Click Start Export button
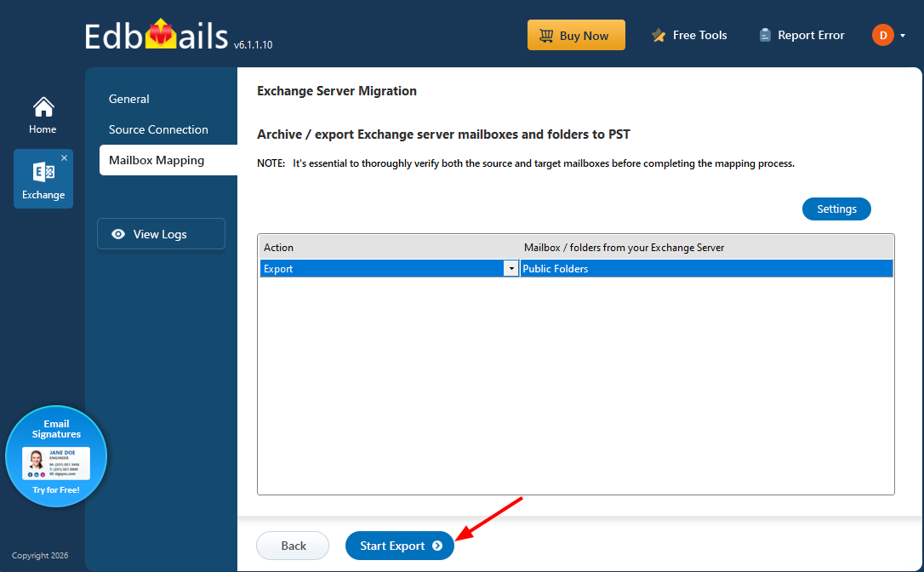 tap(400, 546)
